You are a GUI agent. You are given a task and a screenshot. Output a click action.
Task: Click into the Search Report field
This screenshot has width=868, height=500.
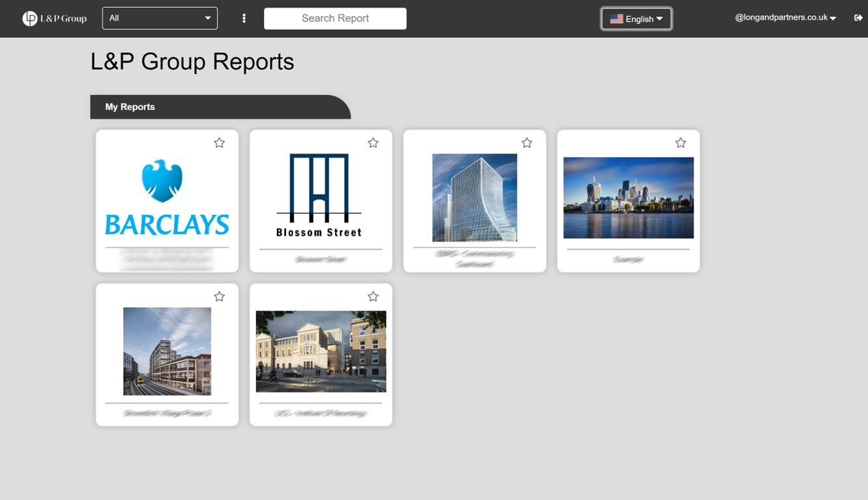[335, 18]
